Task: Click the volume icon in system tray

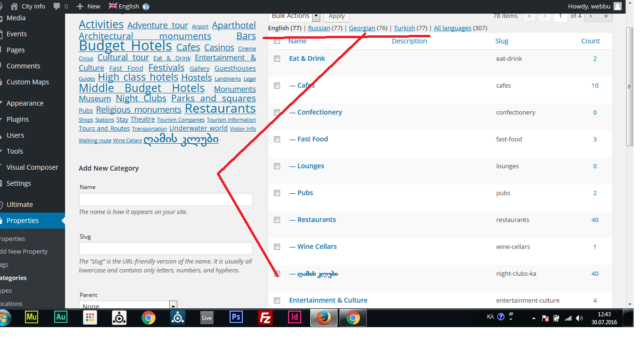Action: click(579, 318)
